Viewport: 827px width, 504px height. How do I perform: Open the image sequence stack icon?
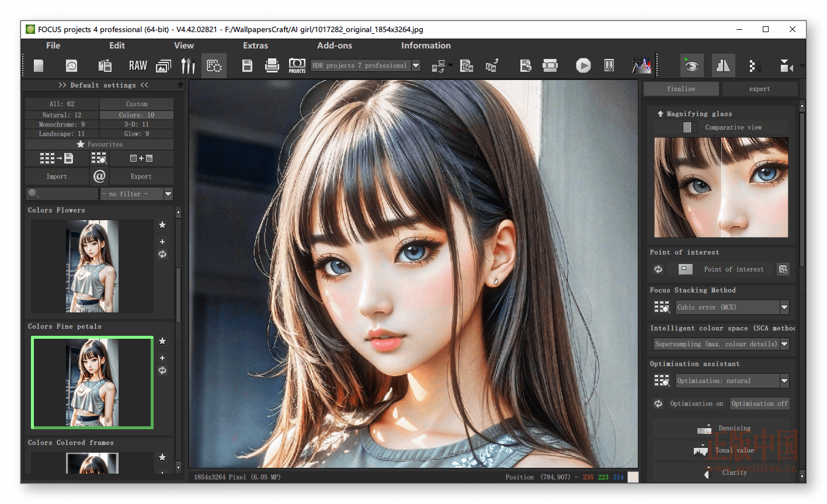(x=164, y=66)
